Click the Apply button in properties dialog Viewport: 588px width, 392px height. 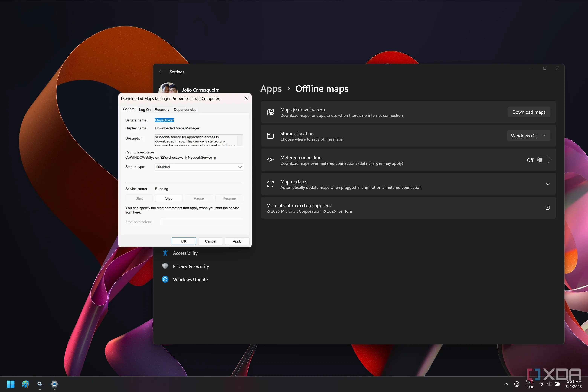237,241
